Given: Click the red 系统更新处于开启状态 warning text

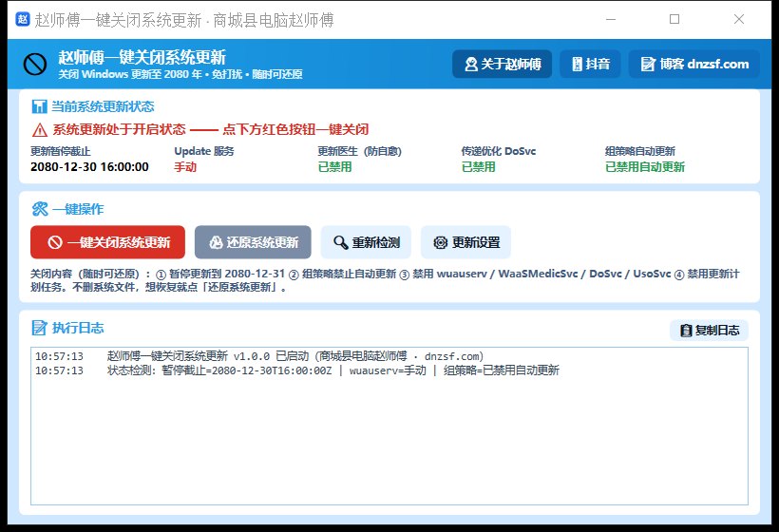Looking at the screenshot, I should (x=211, y=129).
